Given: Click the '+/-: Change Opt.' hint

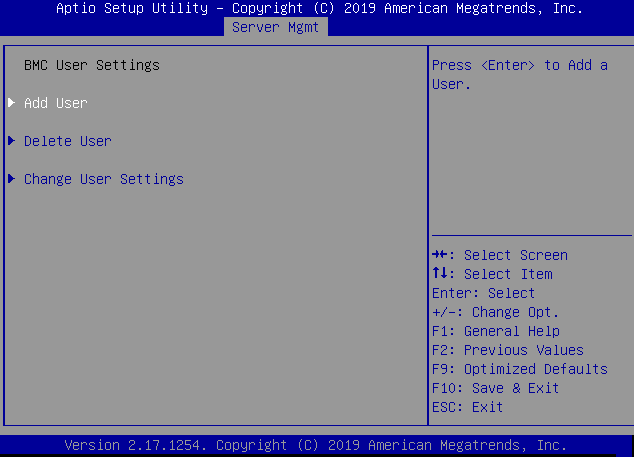Looking at the screenshot, I should [495, 312].
